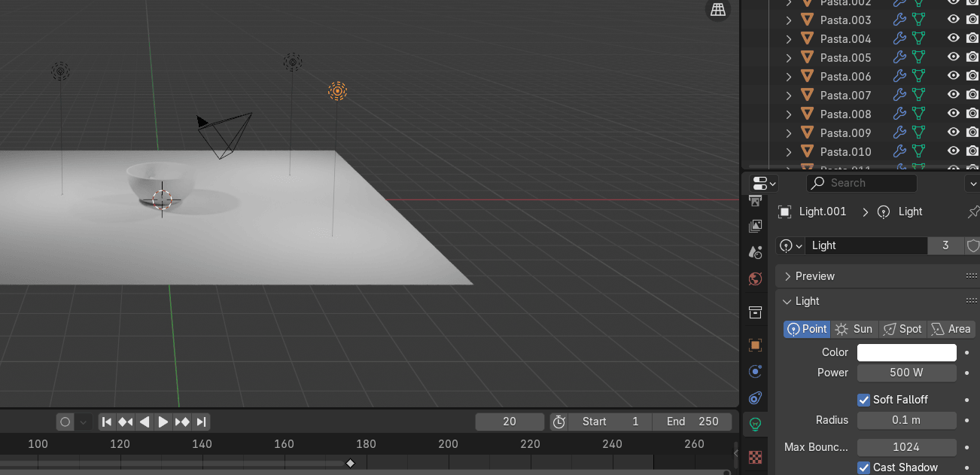The width and height of the screenshot is (980, 475).
Task: Open the Object Constraints properties tab
Action: tap(756, 397)
